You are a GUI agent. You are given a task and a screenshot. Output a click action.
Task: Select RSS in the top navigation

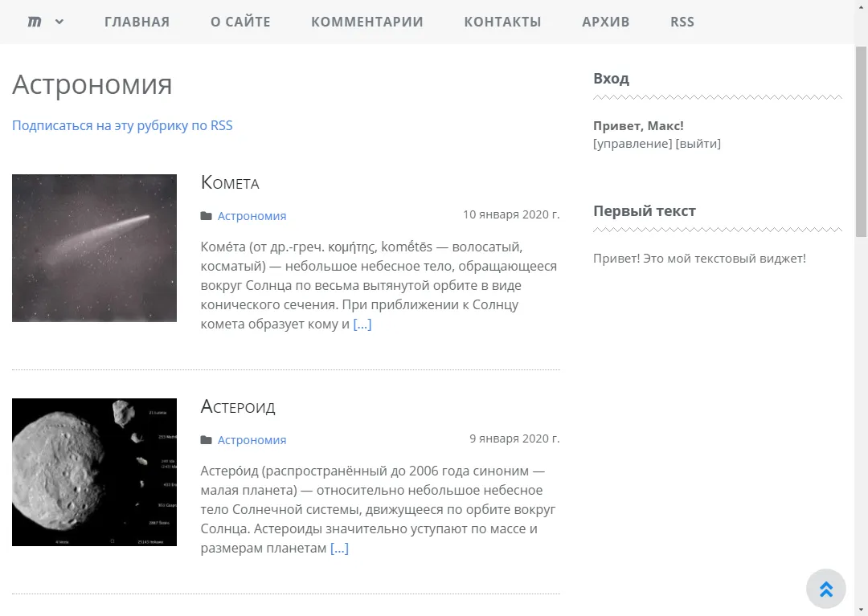coord(682,22)
